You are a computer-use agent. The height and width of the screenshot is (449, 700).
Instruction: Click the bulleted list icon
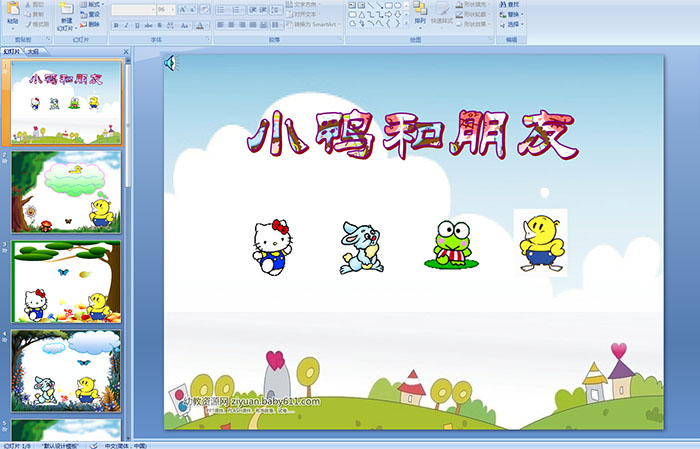tap(221, 9)
